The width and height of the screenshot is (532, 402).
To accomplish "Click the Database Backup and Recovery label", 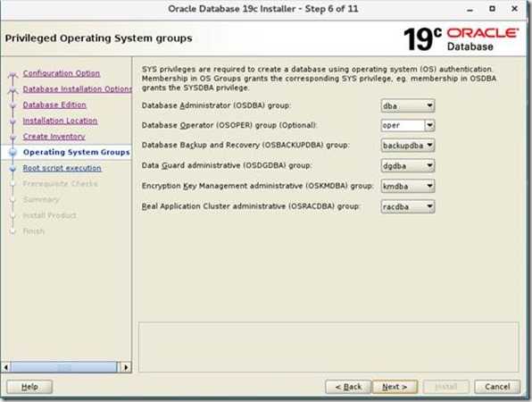I will [245, 146].
